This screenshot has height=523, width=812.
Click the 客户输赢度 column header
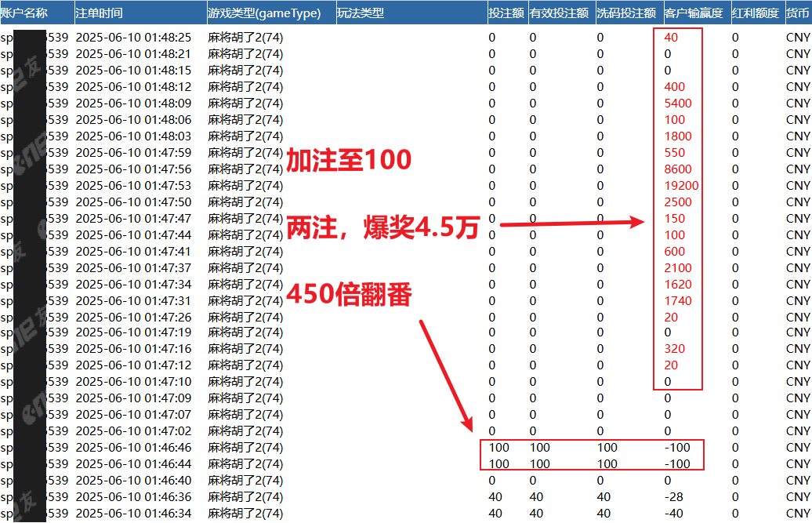694,13
